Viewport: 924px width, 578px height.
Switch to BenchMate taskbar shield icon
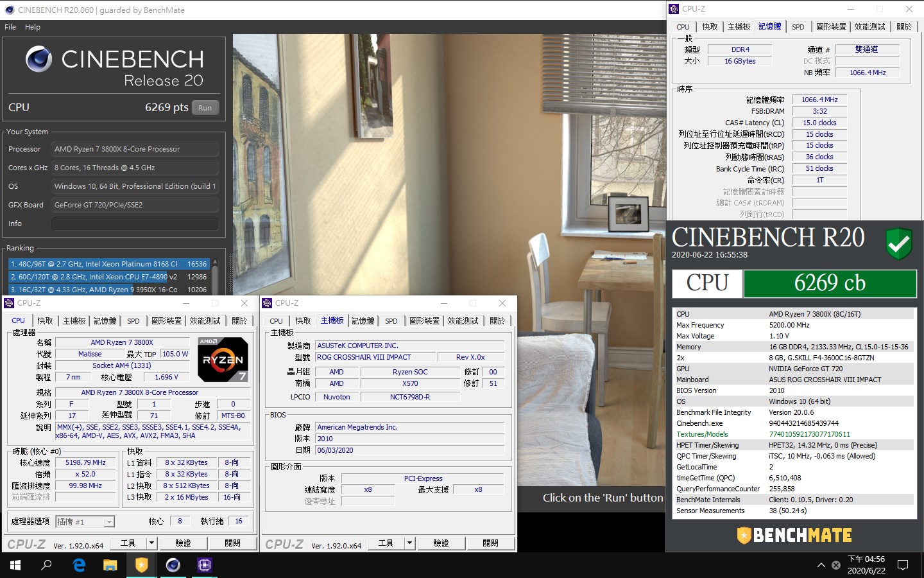point(142,565)
